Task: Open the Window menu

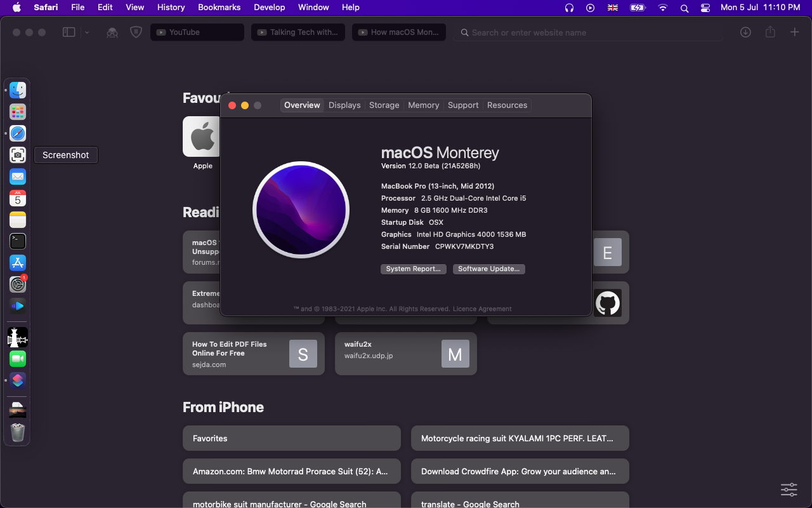Action: (x=313, y=8)
